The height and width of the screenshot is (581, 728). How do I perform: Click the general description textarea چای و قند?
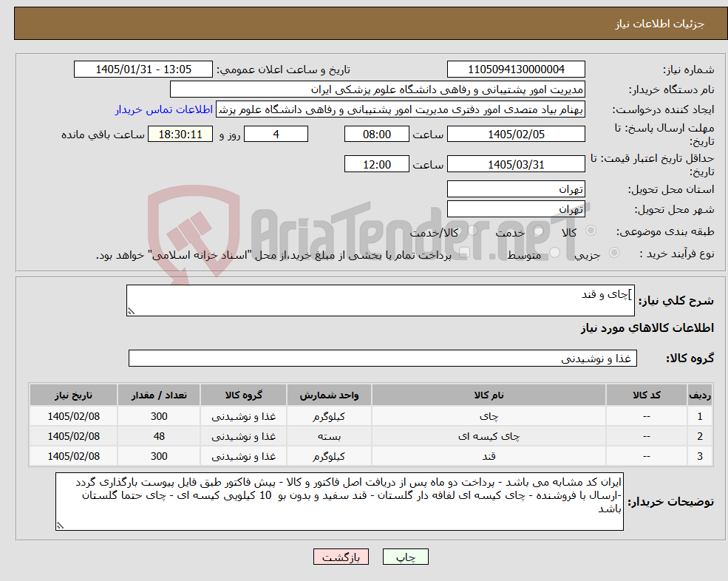pyautogui.click(x=380, y=301)
